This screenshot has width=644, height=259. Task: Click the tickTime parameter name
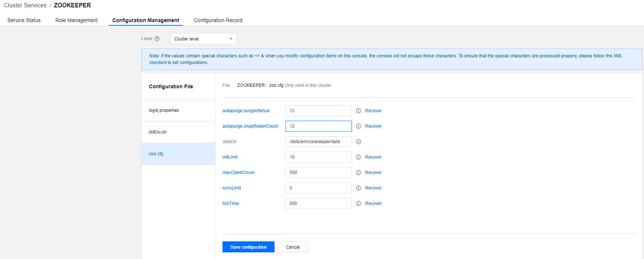tap(231, 203)
